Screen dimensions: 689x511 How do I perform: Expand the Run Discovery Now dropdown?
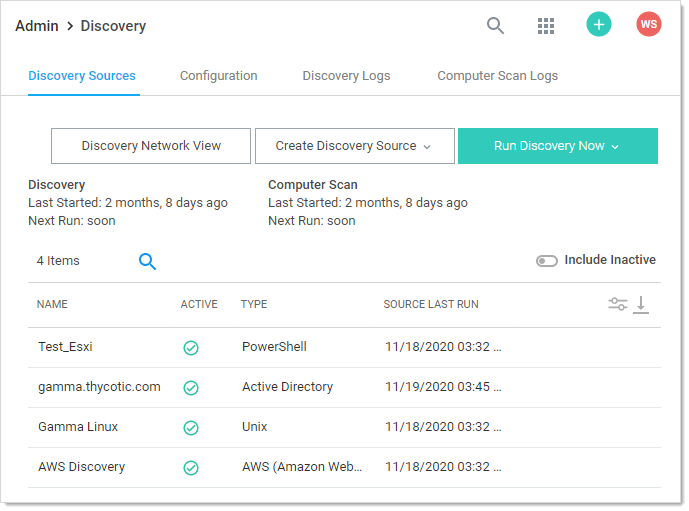pyautogui.click(x=557, y=146)
